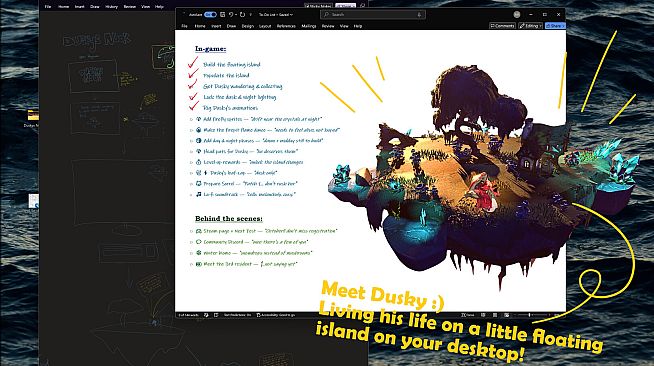
Task: Click the Share button in OneNote window
Action: [x=345, y=6]
